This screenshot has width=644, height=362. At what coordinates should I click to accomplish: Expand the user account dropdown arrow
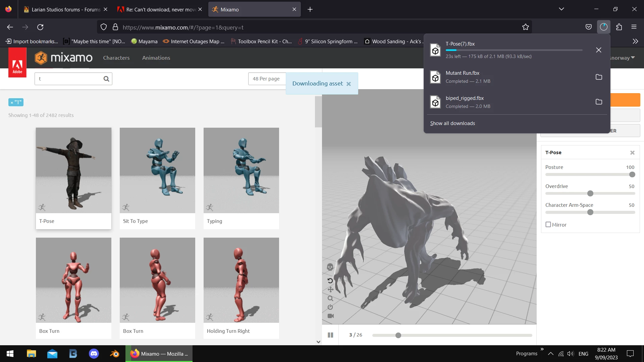(x=633, y=58)
